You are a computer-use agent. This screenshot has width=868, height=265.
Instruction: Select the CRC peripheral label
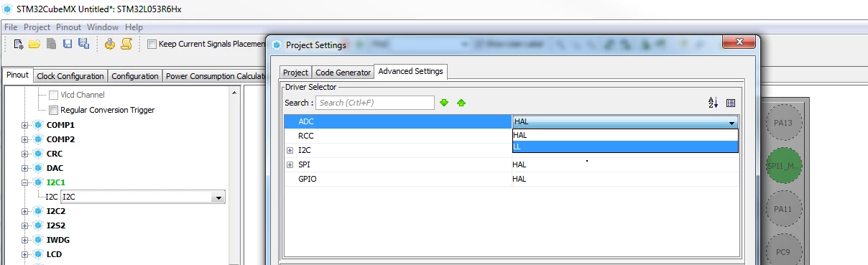(x=55, y=154)
